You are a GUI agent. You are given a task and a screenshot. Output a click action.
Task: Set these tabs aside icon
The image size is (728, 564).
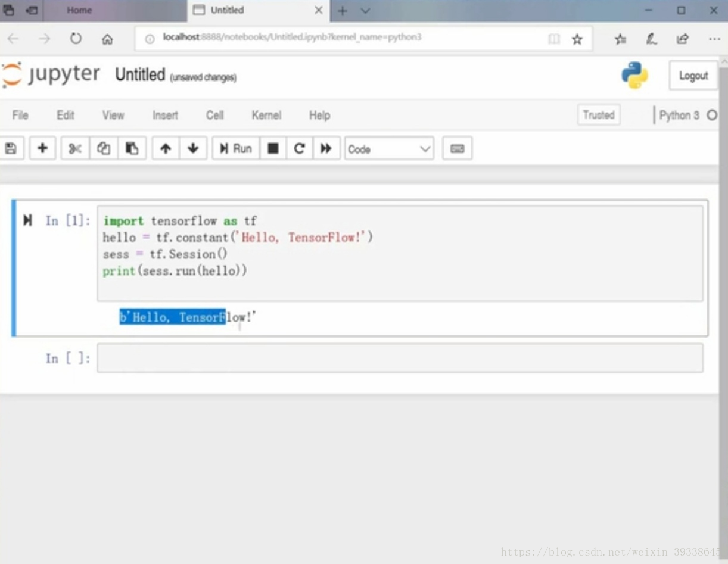32,10
